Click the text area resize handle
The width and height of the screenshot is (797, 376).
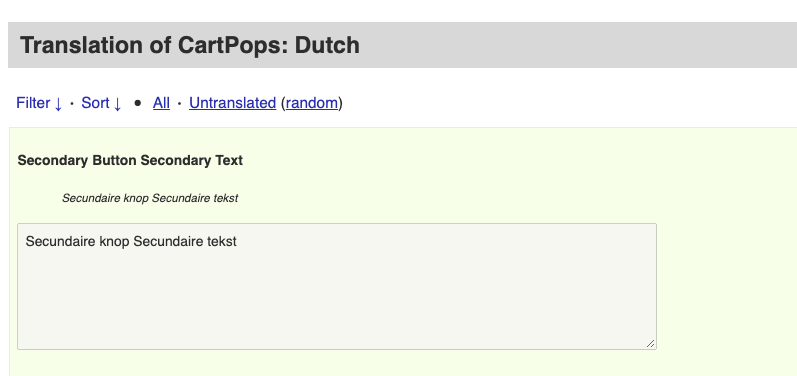(x=651, y=344)
